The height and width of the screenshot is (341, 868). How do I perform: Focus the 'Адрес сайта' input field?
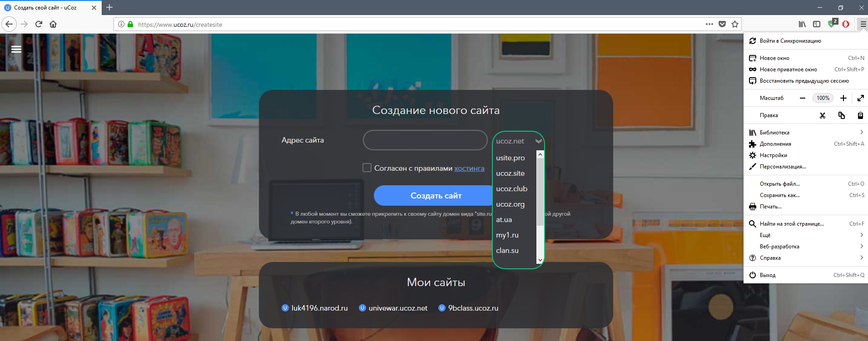coord(425,140)
